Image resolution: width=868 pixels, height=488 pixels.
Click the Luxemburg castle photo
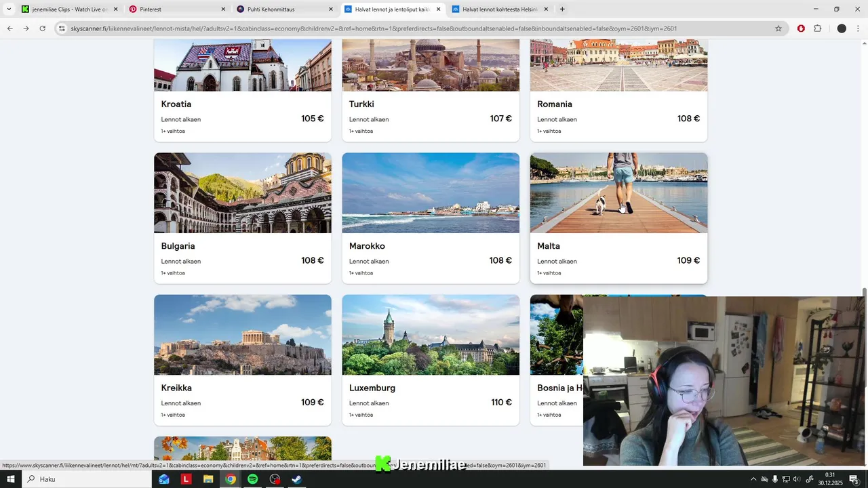click(x=431, y=335)
